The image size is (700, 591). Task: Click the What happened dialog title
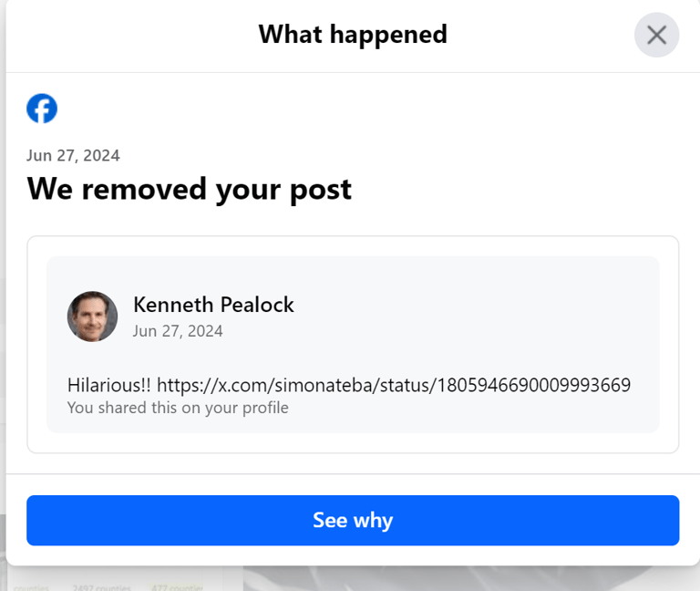tap(353, 35)
